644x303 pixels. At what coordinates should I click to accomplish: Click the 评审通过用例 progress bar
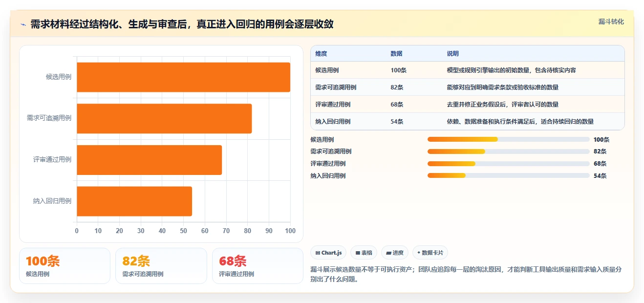509,164
